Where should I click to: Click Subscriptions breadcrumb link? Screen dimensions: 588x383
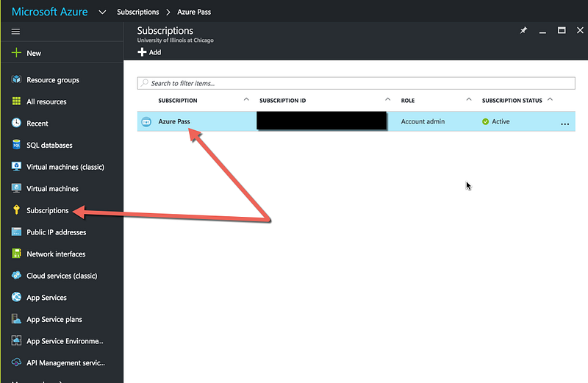click(x=137, y=12)
